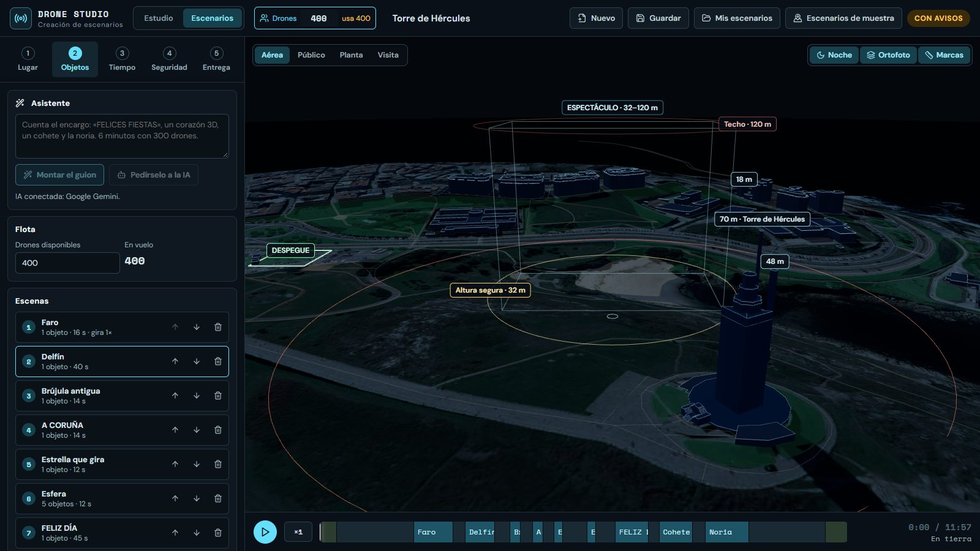Open the CON AVISOS warnings badge
This screenshot has height=551, width=980.
point(938,18)
